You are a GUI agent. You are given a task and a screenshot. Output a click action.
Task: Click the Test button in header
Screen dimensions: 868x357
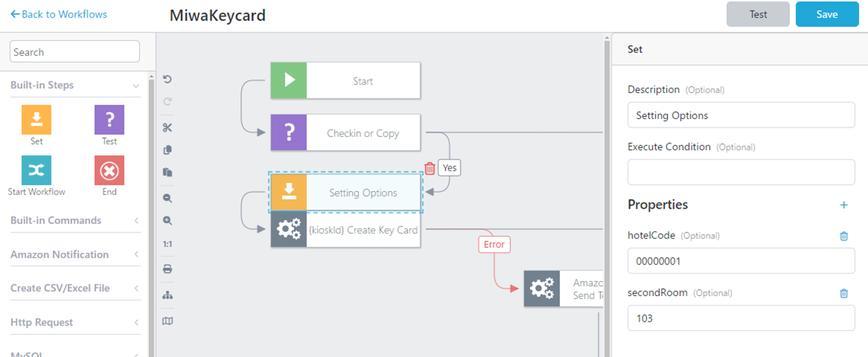(x=758, y=14)
